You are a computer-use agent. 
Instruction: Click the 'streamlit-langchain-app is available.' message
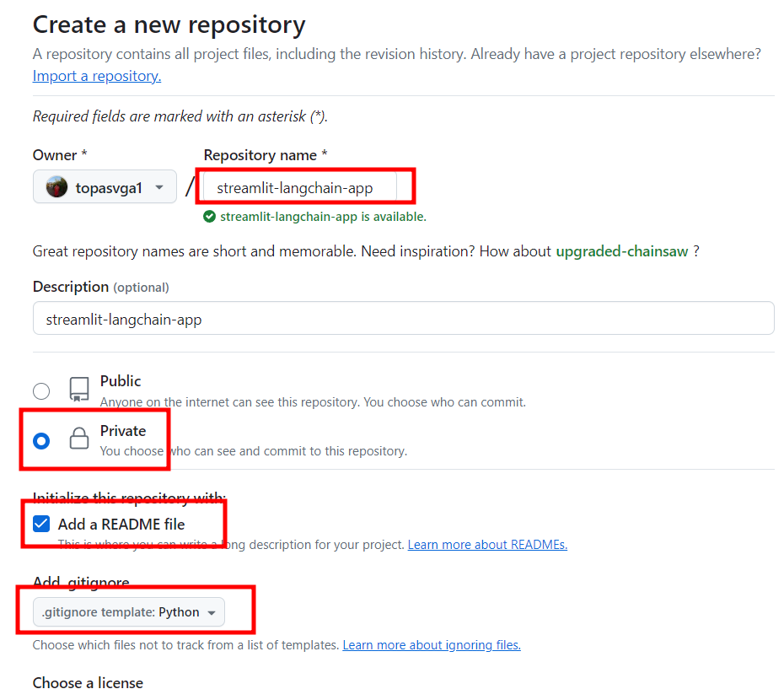click(x=323, y=217)
